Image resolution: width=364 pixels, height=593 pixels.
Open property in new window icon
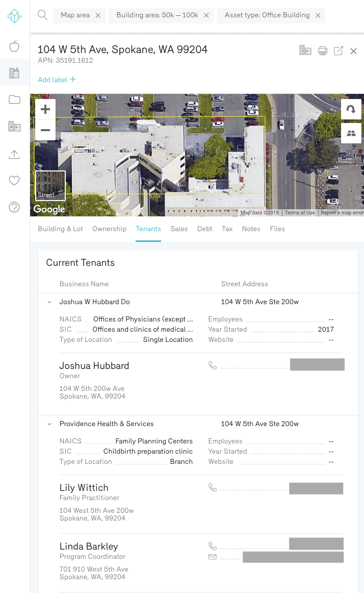coord(338,51)
